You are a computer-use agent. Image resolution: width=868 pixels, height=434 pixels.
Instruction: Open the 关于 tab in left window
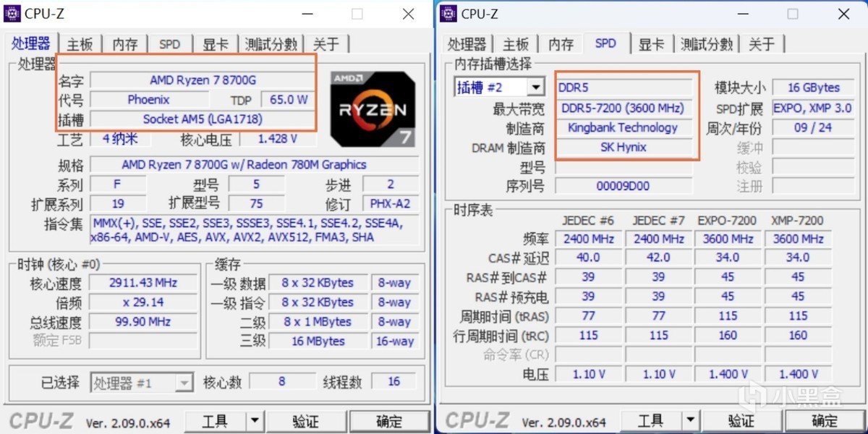click(x=326, y=44)
